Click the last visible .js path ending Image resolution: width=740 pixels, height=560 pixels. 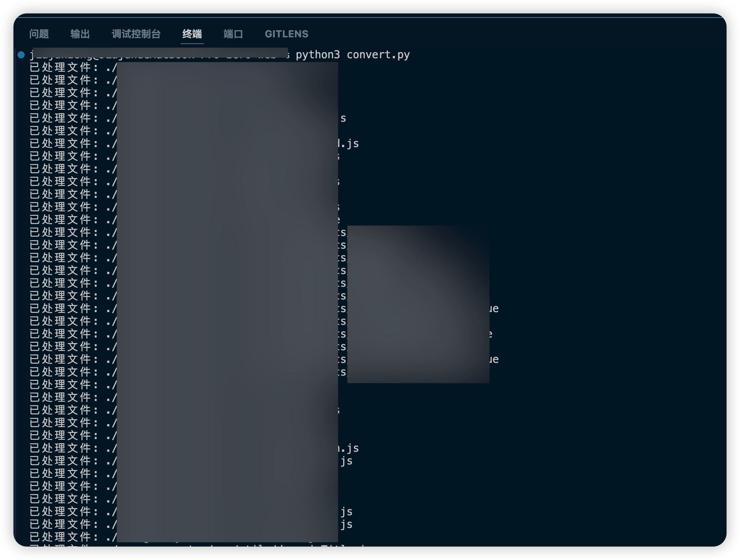(x=346, y=525)
